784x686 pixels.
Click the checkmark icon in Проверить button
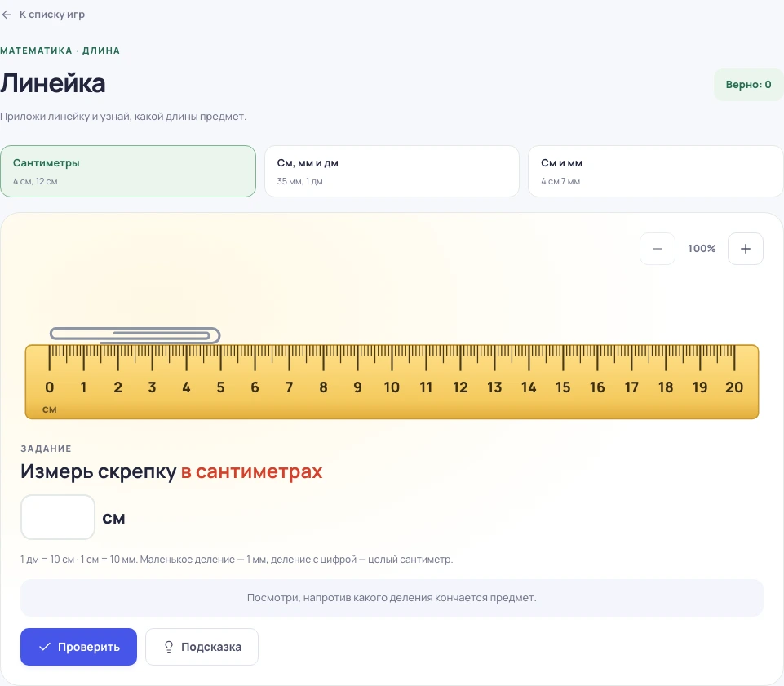coord(45,647)
